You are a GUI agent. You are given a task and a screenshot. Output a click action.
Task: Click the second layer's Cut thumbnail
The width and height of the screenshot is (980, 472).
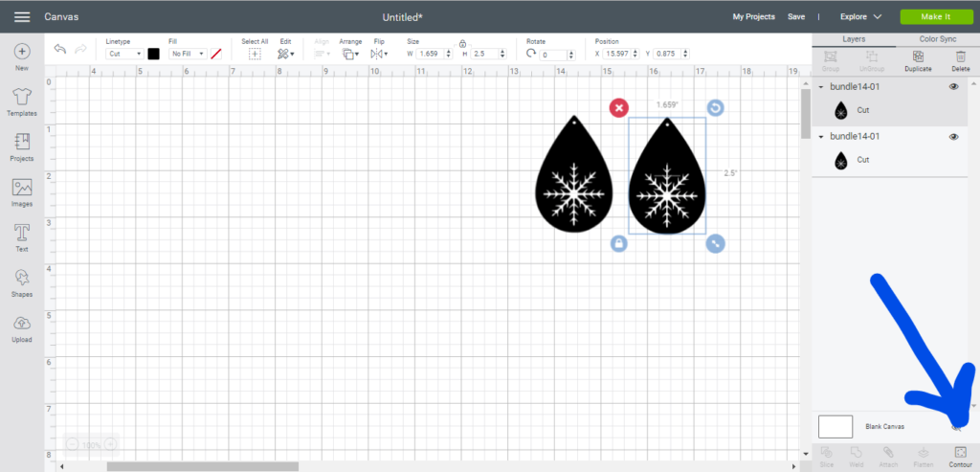click(841, 161)
